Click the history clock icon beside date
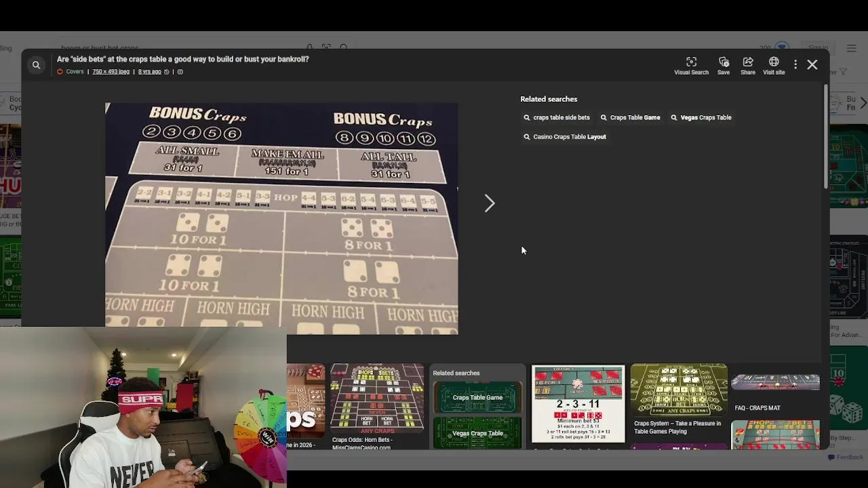Image resolution: width=868 pixels, height=488 pixels. pyautogui.click(x=167, y=72)
